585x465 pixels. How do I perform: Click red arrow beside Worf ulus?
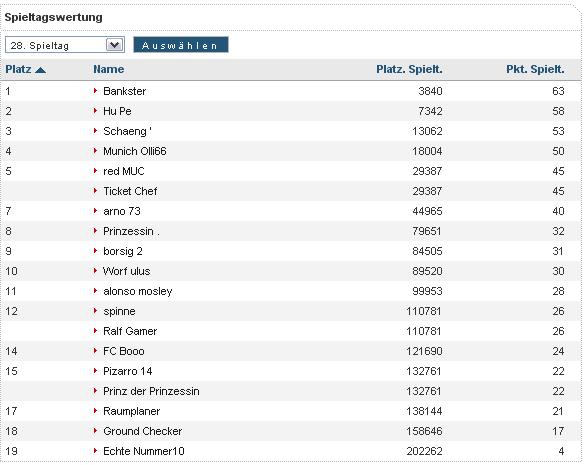[x=96, y=271]
